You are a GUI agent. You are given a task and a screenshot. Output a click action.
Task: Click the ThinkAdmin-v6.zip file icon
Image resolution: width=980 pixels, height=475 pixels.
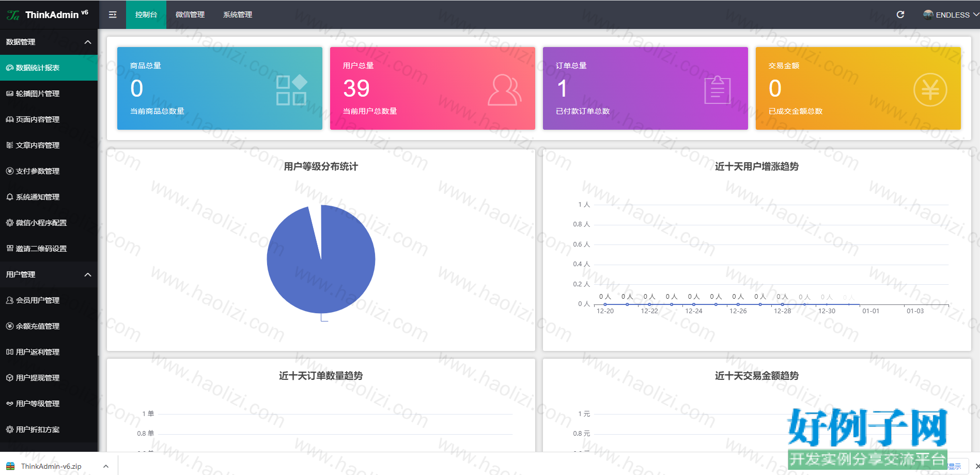(x=10, y=466)
